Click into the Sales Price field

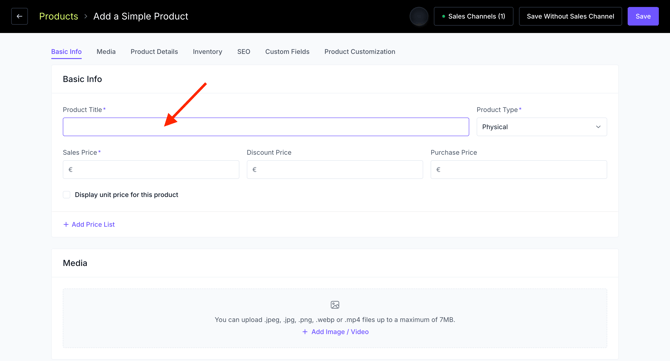pyautogui.click(x=151, y=170)
